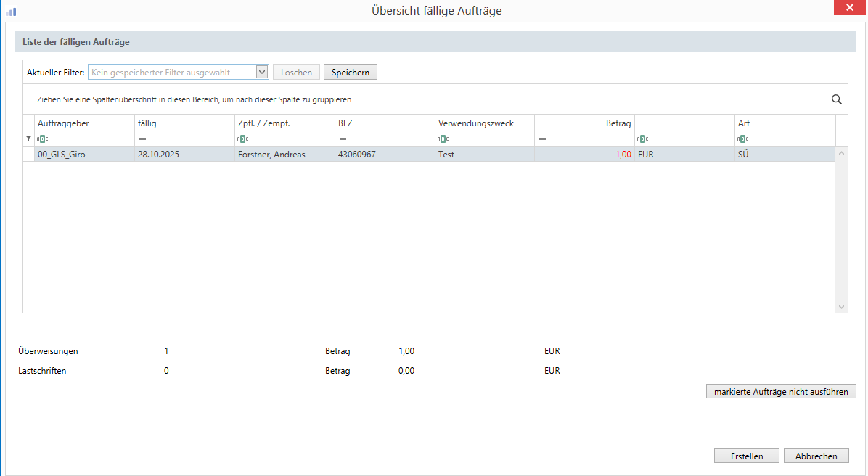Image resolution: width=868 pixels, height=476 pixels.
Task: Cancel the dialog with Abbrechen
Action: pos(816,456)
